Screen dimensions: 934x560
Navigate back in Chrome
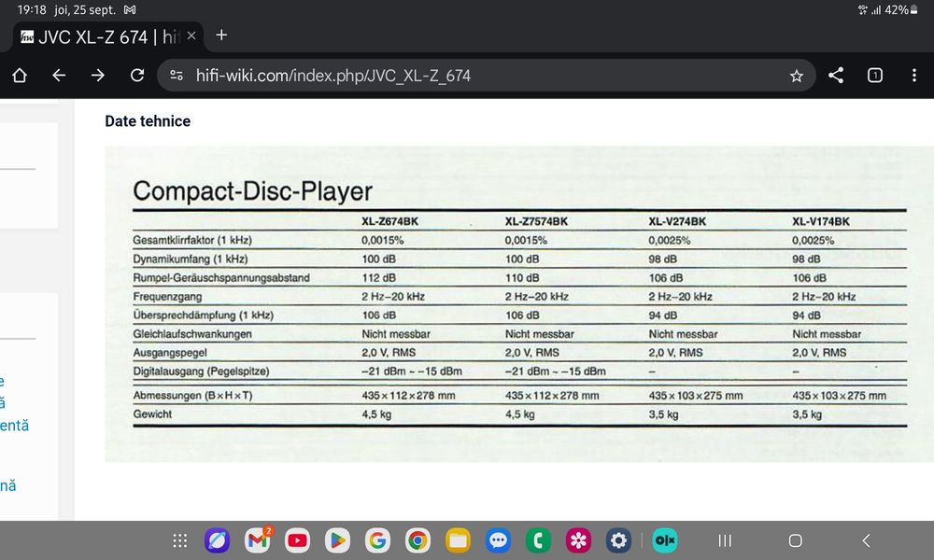coord(58,76)
